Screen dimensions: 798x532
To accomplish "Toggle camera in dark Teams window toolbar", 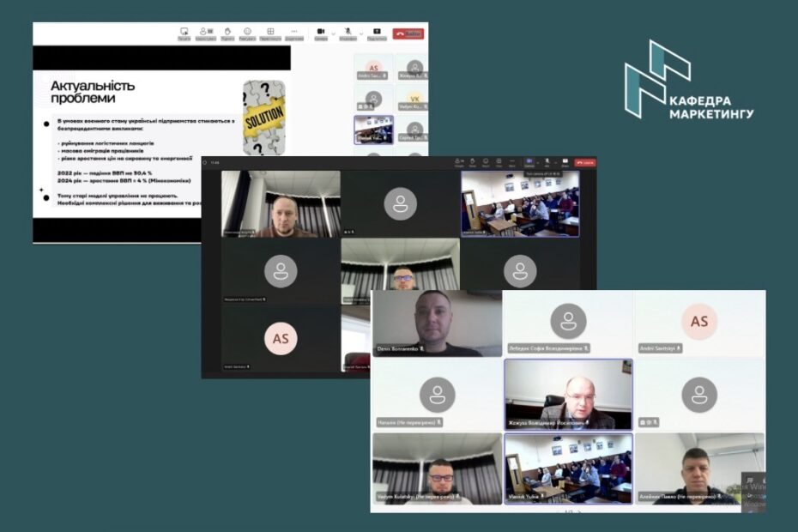I will pyautogui.click(x=529, y=161).
